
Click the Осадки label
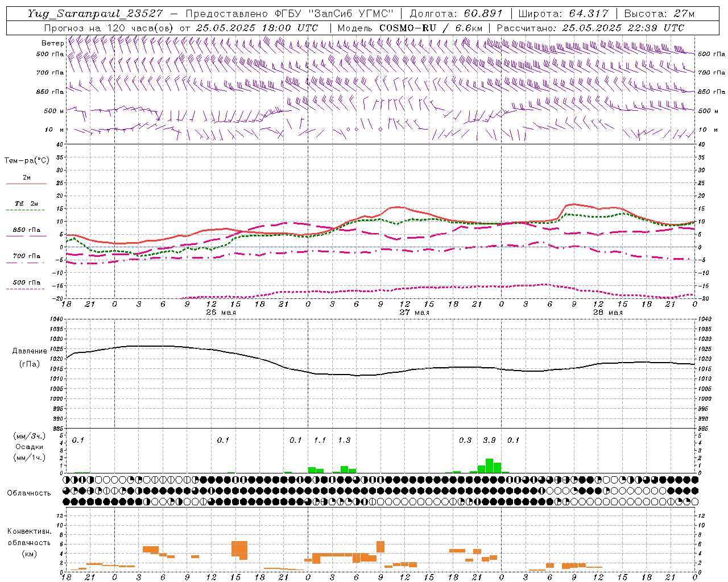[30, 447]
